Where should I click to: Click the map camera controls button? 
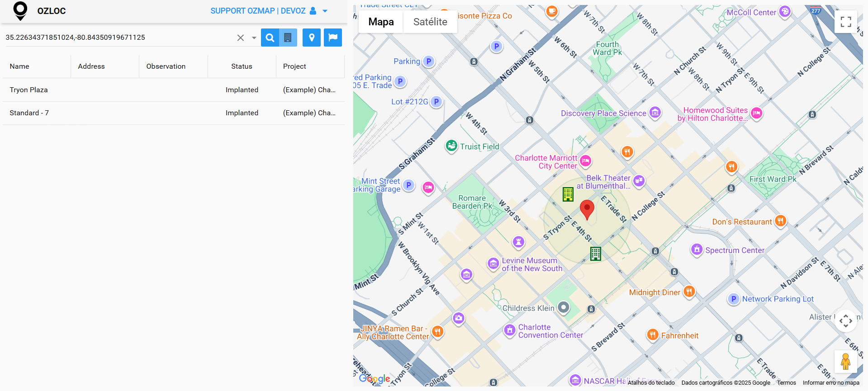pos(846,321)
